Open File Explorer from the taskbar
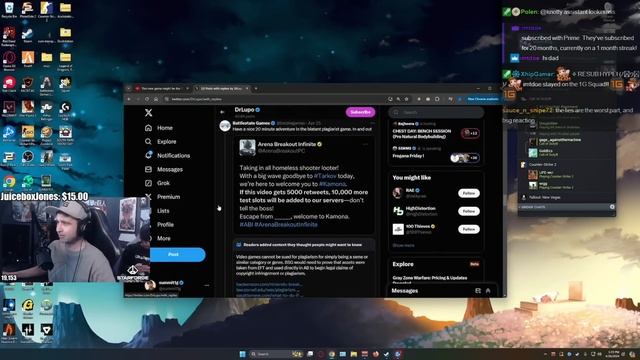 [x=353, y=354]
